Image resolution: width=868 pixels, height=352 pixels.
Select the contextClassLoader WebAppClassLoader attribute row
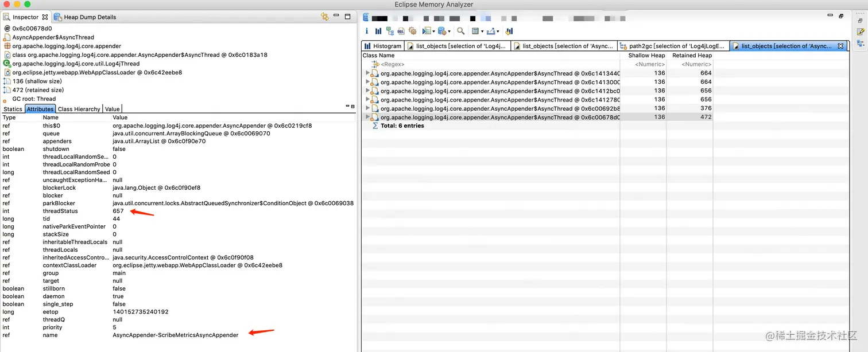click(178, 265)
